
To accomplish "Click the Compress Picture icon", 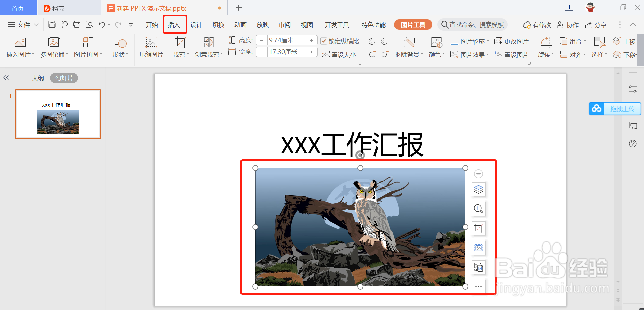I will (151, 42).
